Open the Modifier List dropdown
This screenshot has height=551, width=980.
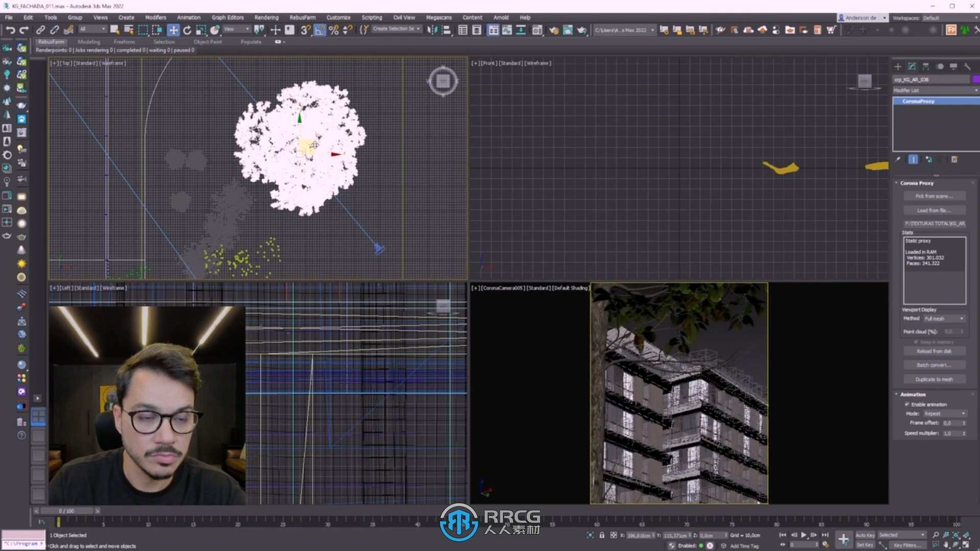point(936,90)
